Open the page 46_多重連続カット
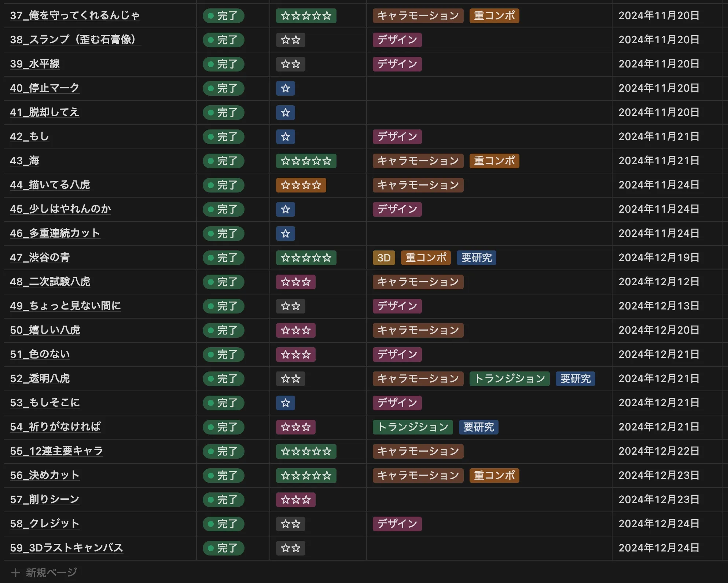This screenshot has height=583, width=728. click(55, 233)
